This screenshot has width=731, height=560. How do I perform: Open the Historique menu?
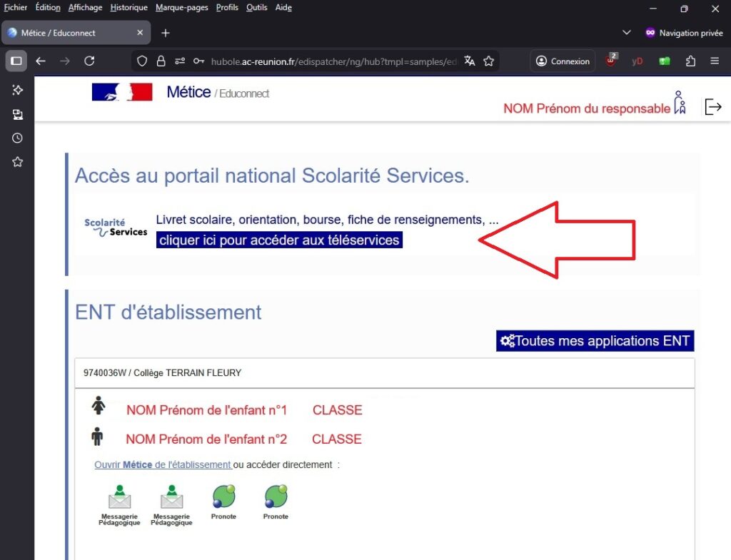(x=128, y=8)
